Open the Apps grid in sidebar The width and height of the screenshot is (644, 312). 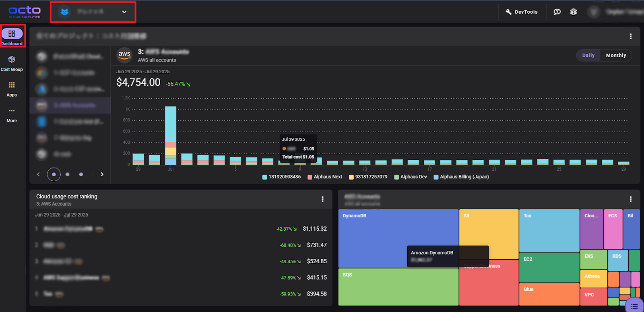point(12,89)
